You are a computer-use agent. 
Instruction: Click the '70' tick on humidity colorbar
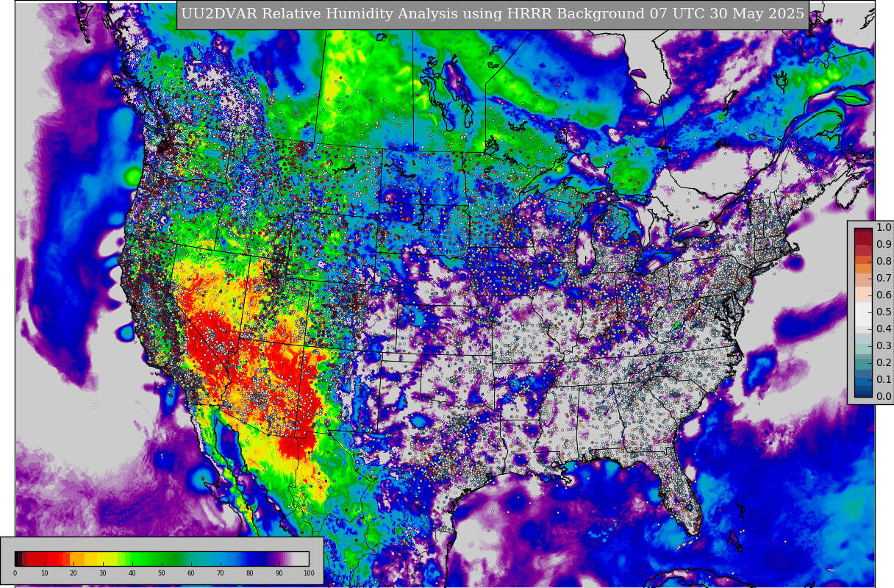point(221,573)
